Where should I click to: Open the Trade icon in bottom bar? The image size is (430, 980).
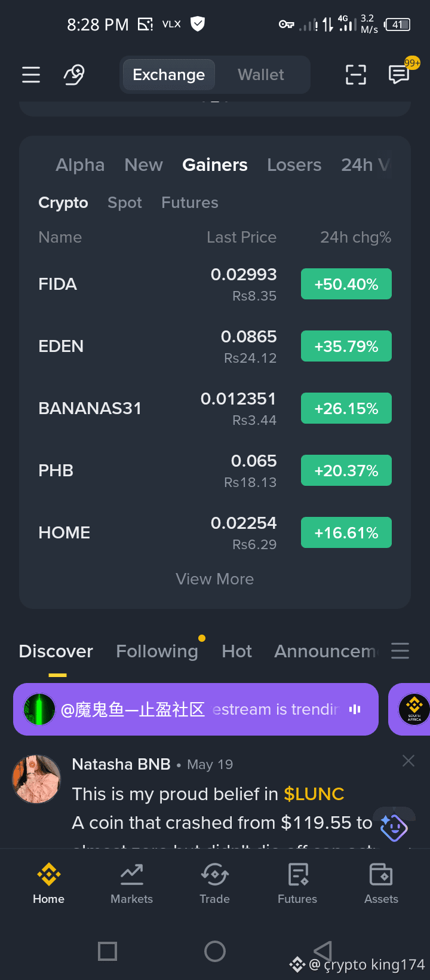[214, 875]
